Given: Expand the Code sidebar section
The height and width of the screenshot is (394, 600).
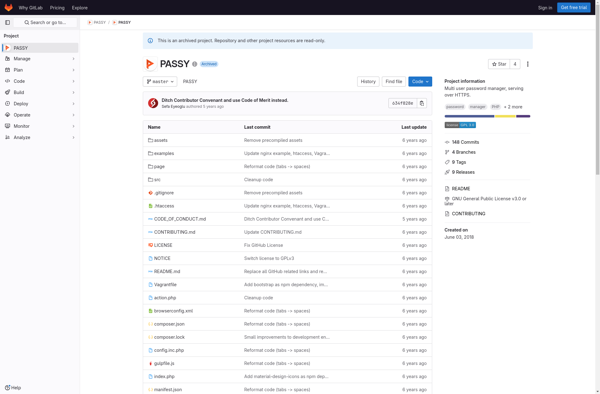Looking at the screenshot, I should [39, 81].
